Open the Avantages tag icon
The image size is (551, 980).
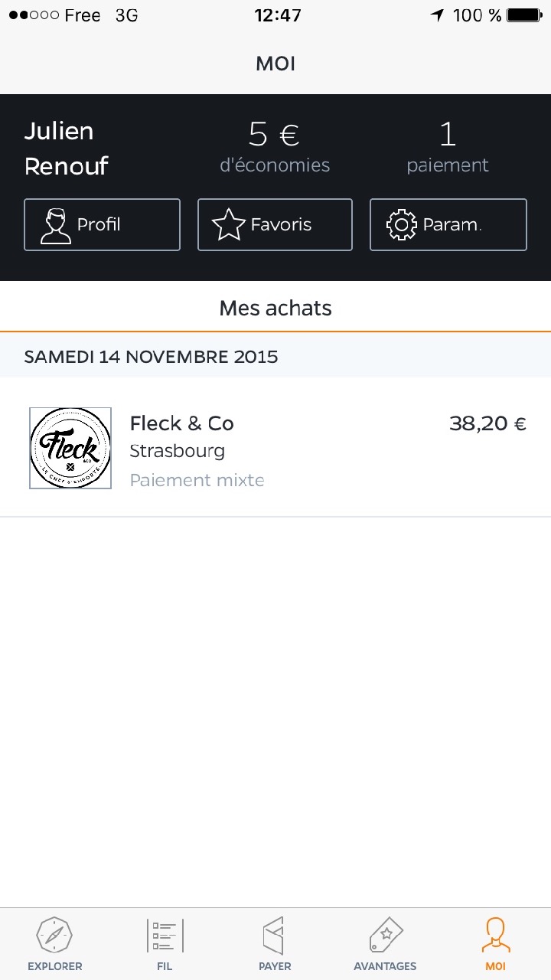point(385,935)
